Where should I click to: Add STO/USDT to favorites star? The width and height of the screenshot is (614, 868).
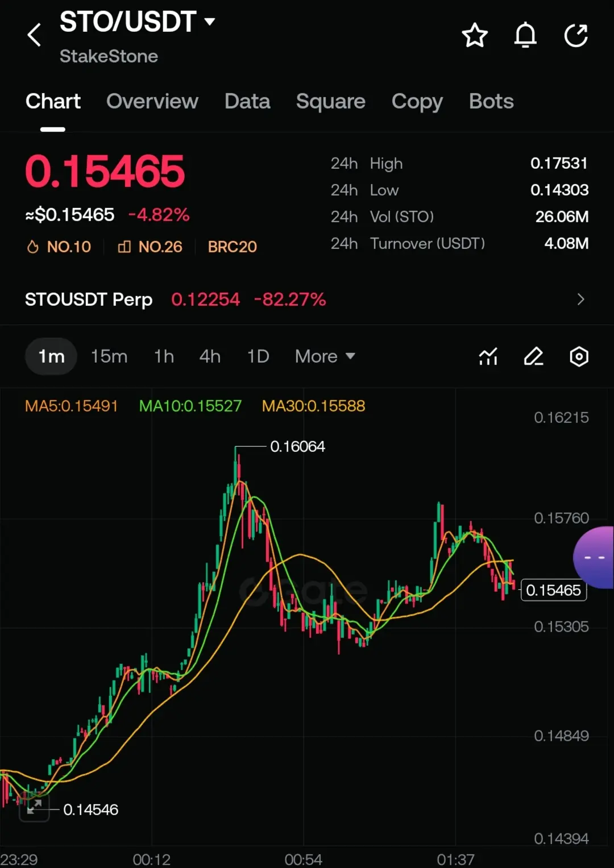point(475,35)
